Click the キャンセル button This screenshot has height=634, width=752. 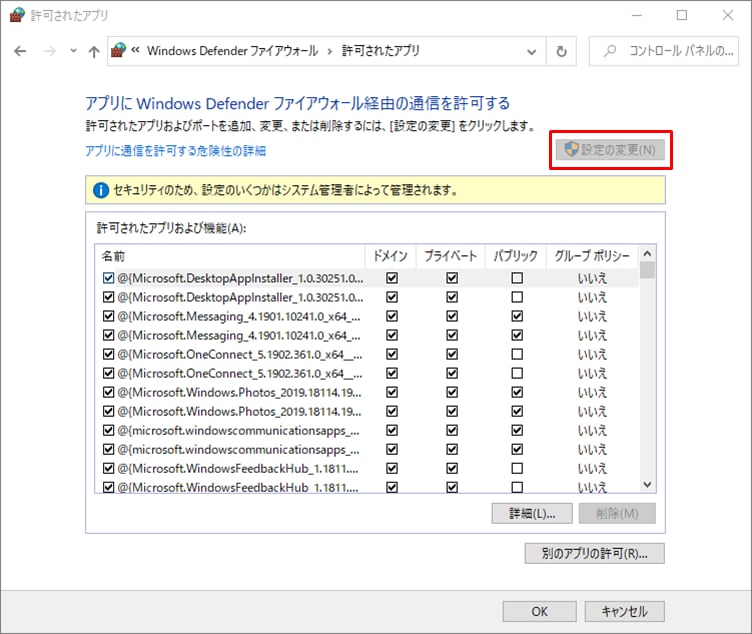[624, 611]
